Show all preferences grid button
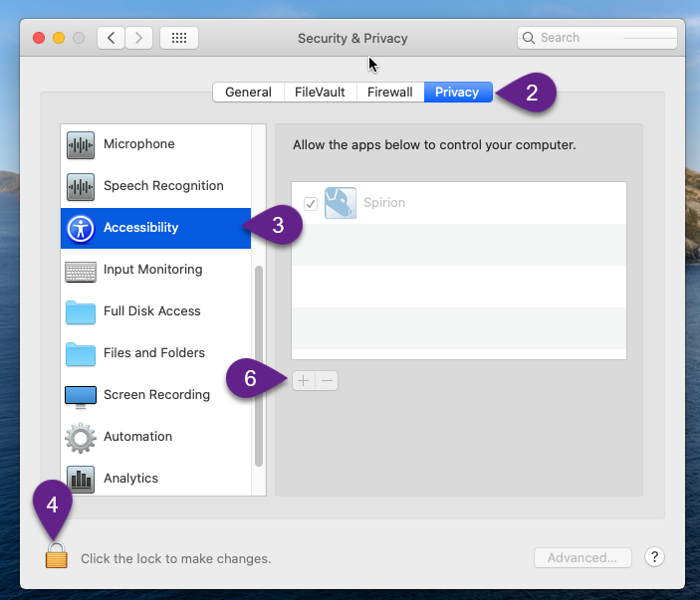Screen dimensions: 700x600 pyautogui.click(x=179, y=38)
